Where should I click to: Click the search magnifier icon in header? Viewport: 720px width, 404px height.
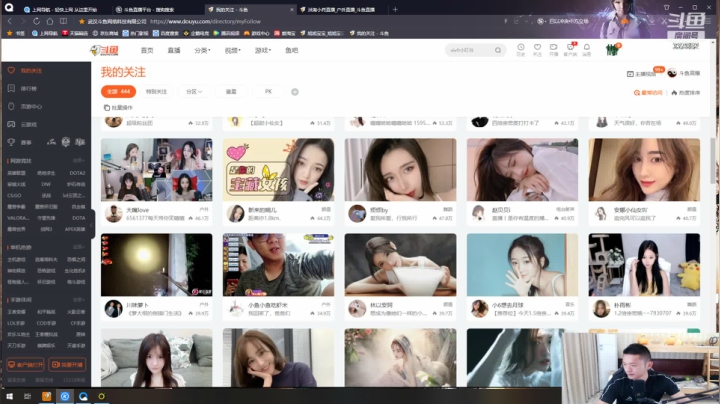pyautogui.click(x=498, y=50)
